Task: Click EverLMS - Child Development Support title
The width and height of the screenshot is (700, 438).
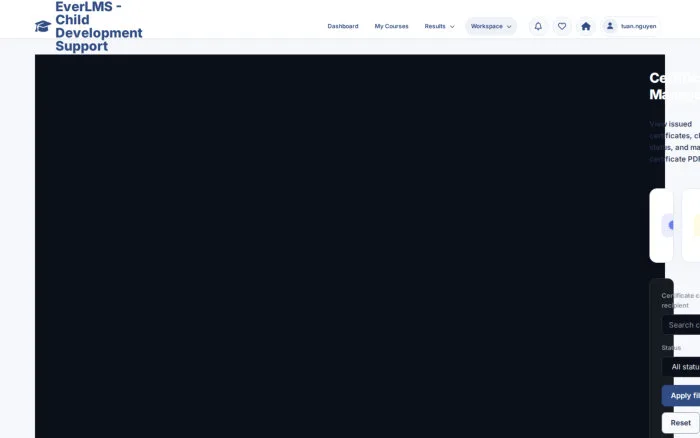Action: [99, 26]
